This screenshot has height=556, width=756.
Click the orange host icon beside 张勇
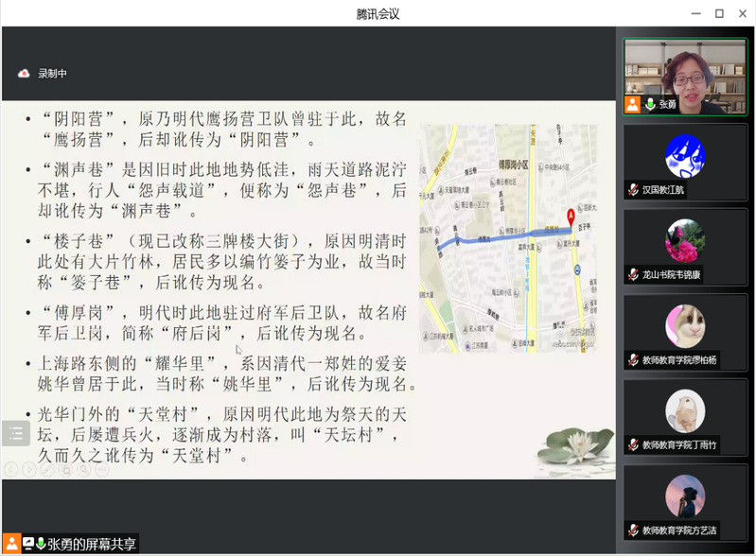point(632,105)
